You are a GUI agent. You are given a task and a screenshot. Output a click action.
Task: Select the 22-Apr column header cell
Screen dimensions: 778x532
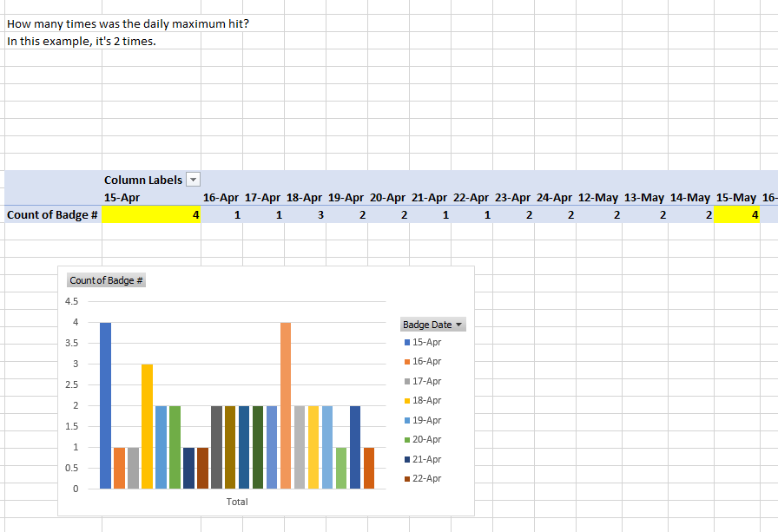[471, 197]
